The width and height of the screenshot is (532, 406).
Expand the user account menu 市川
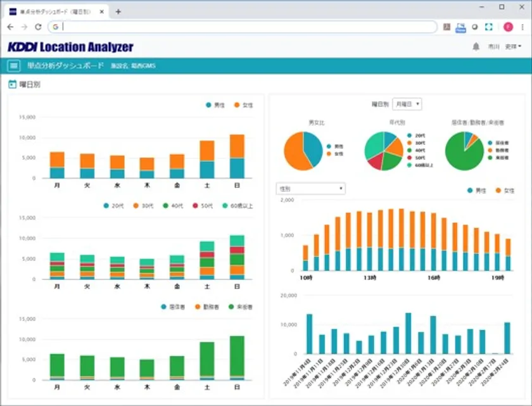pos(504,47)
